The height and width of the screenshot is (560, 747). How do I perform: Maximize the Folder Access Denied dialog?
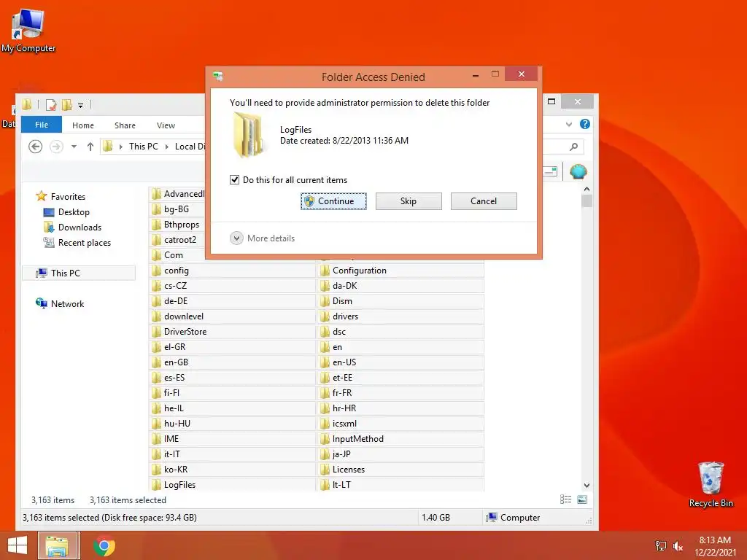coord(495,74)
